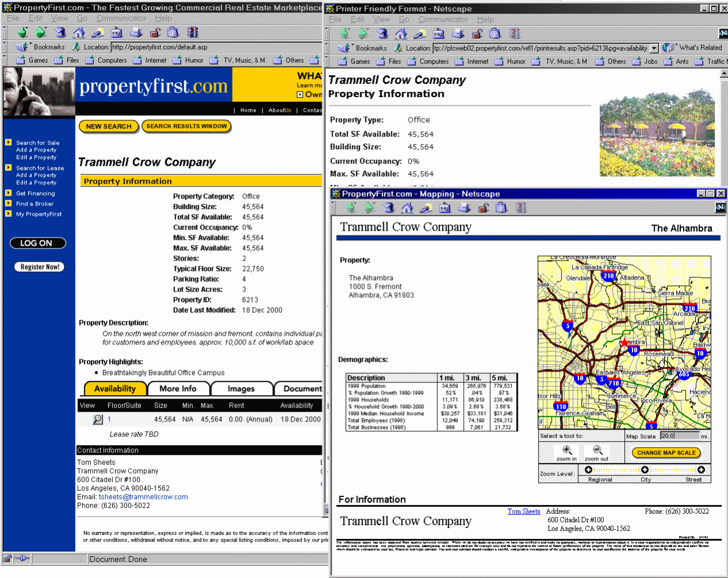Click the CHANGE MAP SCALE button
This screenshot has height=578, width=728.
pyautogui.click(x=666, y=453)
